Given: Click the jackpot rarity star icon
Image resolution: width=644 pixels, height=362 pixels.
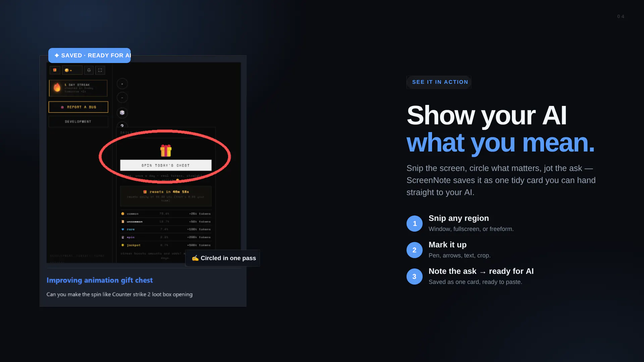Looking at the screenshot, I should (x=123, y=245).
